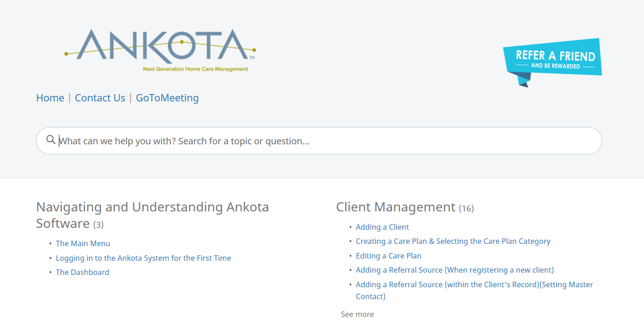This screenshot has width=644, height=332.
Task: Open Logging in to the Ankota System article
Action: 143,258
